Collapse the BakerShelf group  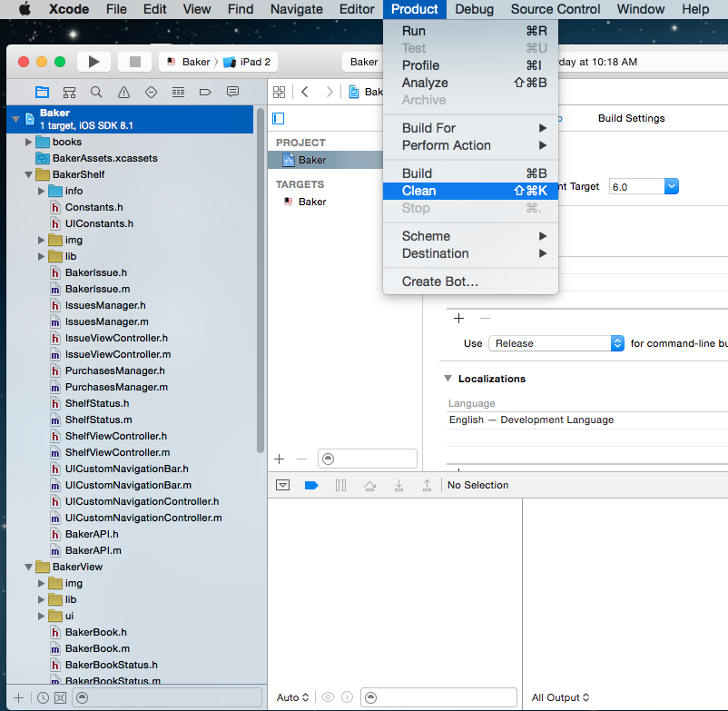click(x=28, y=175)
